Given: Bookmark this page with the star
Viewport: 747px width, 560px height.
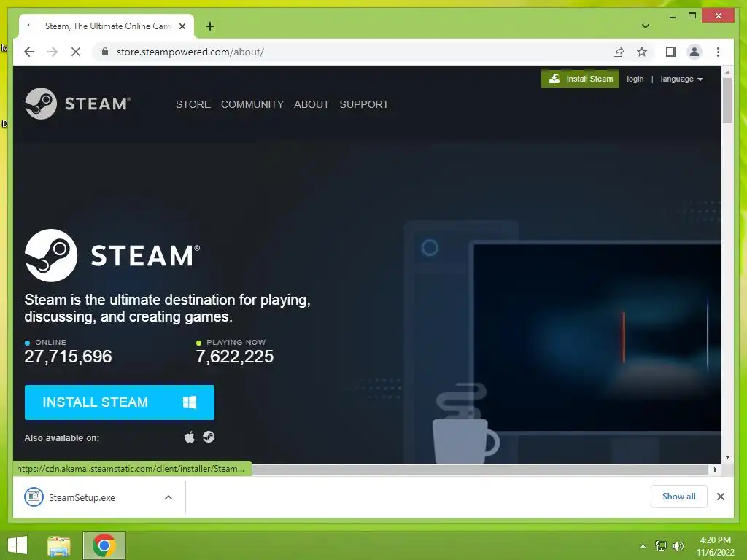Looking at the screenshot, I should [x=642, y=52].
